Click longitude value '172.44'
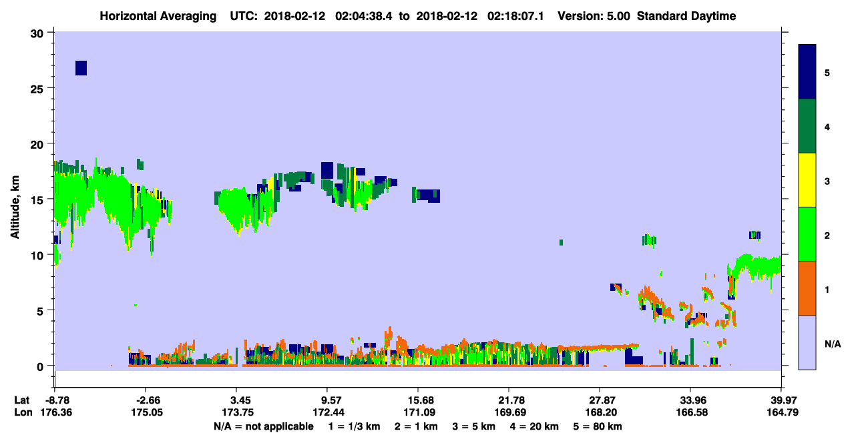This screenshot has height=445, width=868. [x=327, y=413]
